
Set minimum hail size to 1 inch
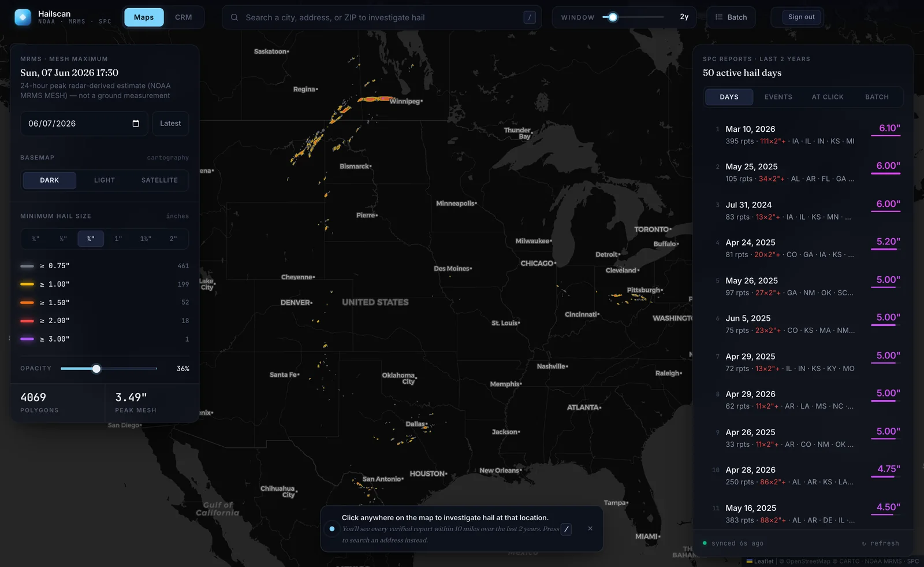pyautogui.click(x=118, y=239)
